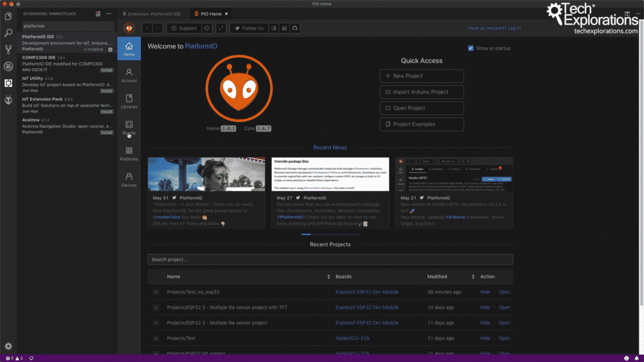
Task: Install the IoT Extension Pack
Action: [x=107, y=112]
